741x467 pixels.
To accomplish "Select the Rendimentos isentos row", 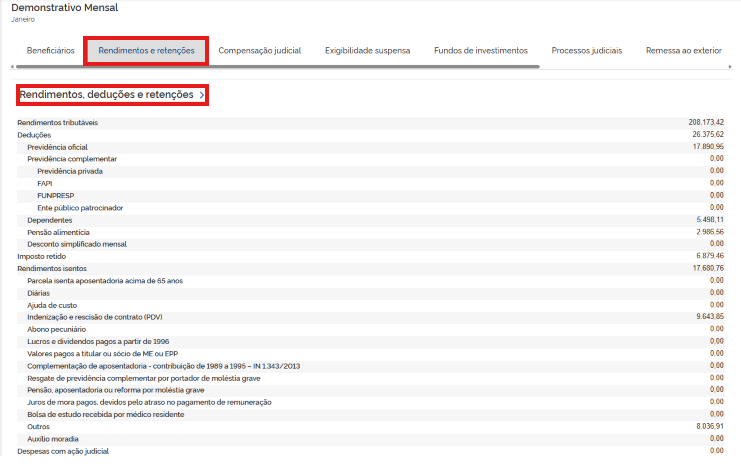I will coord(370,268).
